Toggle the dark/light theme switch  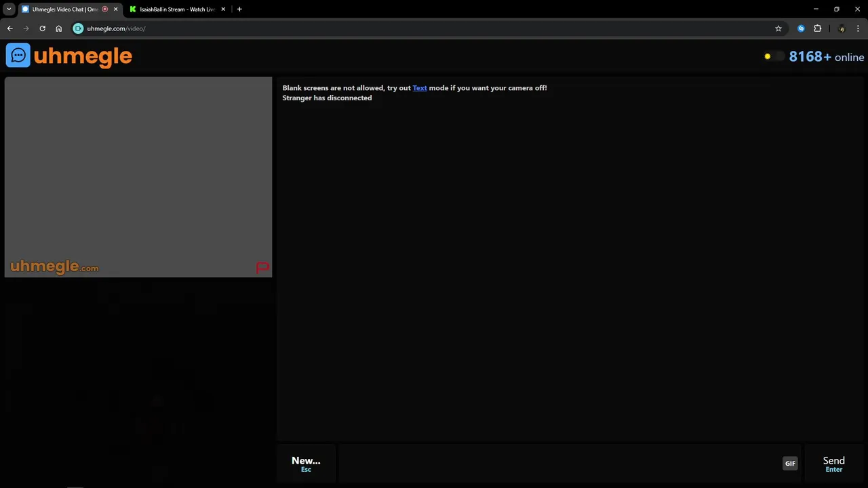pos(774,57)
